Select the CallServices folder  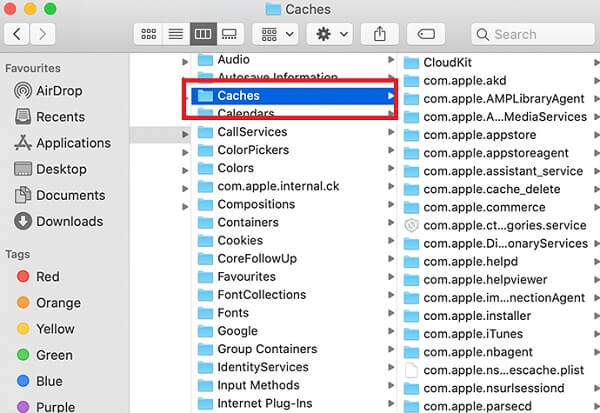294,132
